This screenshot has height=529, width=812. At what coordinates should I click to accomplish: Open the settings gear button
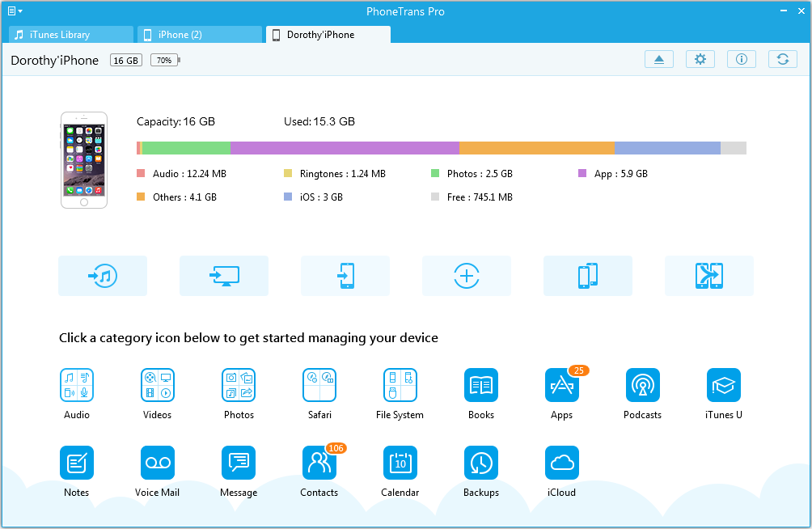tap(700, 60)
